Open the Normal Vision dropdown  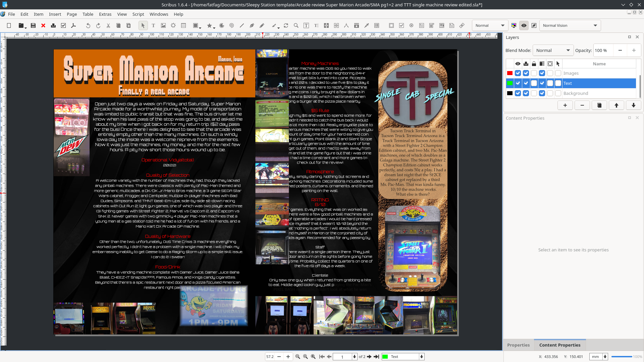tap(570, 25)
